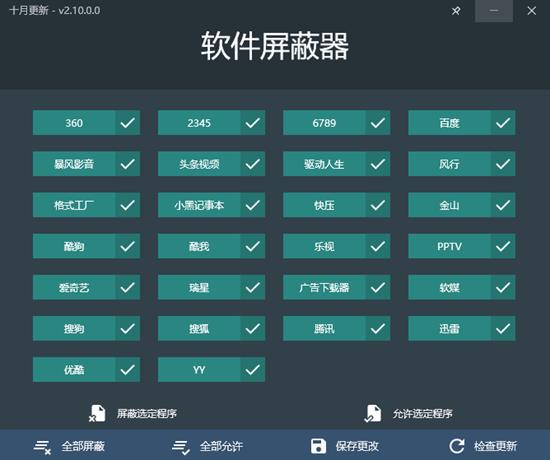Click the 十月更新 - v2.10.0.0 title text

[x=55, y=11]
